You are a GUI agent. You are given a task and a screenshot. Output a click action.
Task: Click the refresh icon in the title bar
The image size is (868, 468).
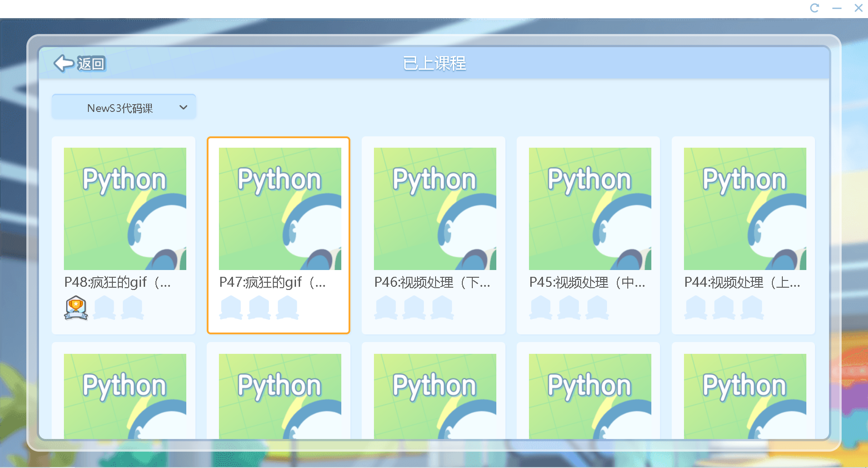point(815,8)
